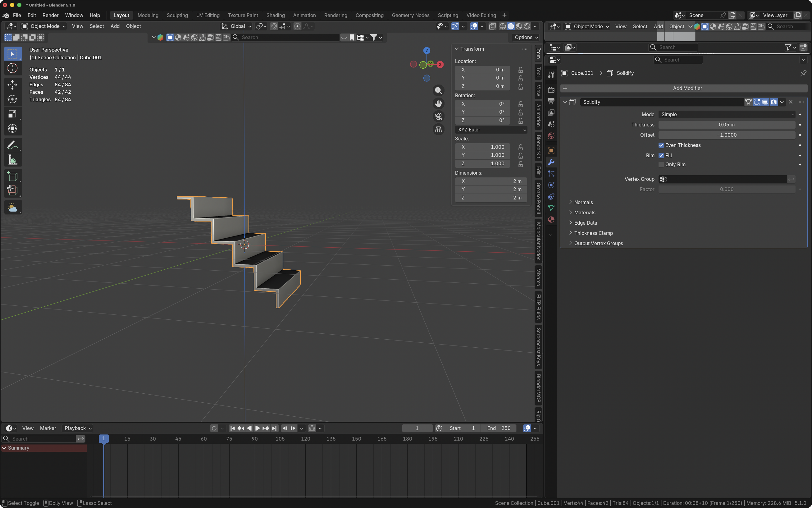Switch perspective/orthographic using the grid gizmo
The image size is (812, 508).
(x=438, y=129)
